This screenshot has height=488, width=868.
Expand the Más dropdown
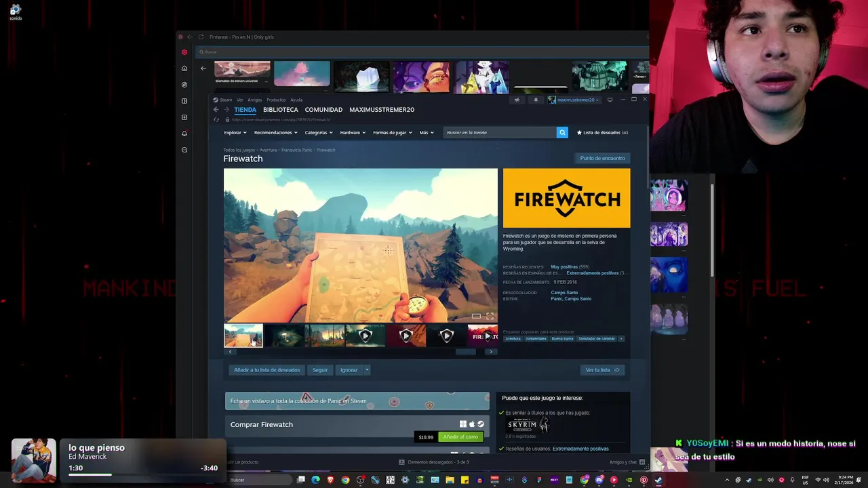427,133
